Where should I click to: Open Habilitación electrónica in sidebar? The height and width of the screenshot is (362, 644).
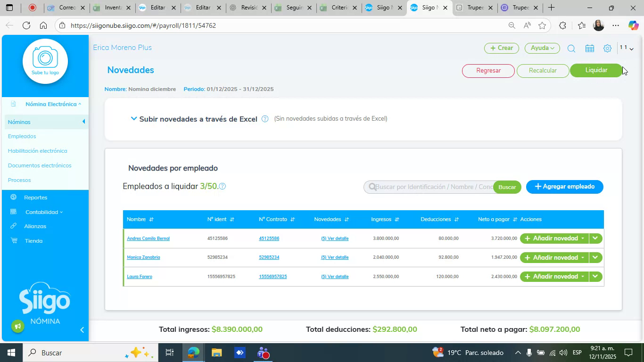click(38, 151)
